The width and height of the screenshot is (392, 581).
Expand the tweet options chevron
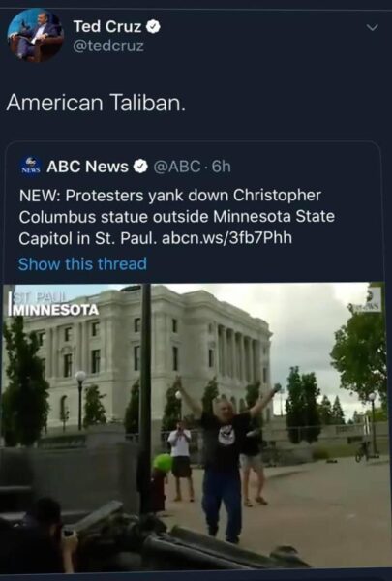pos(372,28)
